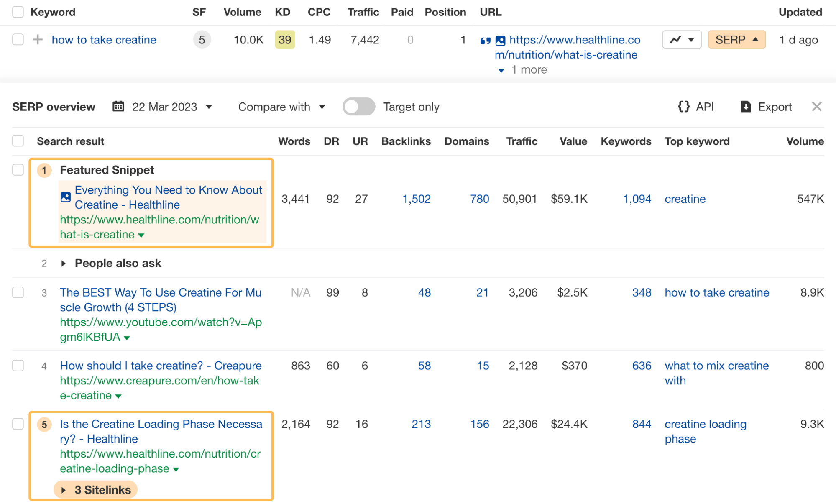Viewport: 836px width, 504px height.
Task: Open the Compare with dropdown
Action: [282, 107]
